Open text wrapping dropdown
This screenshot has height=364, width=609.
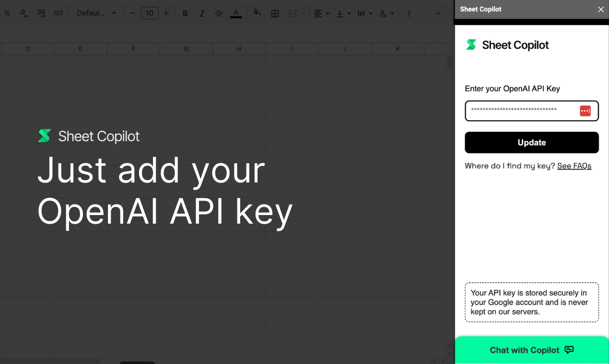[365, 13]
